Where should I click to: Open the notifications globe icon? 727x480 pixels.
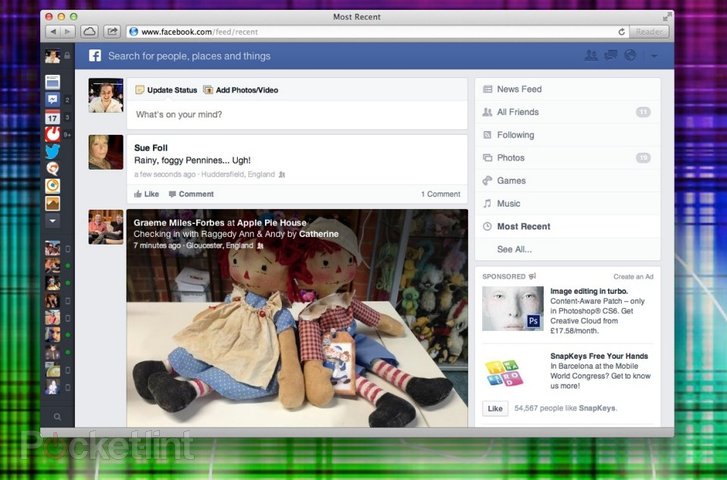coord(630,56)
